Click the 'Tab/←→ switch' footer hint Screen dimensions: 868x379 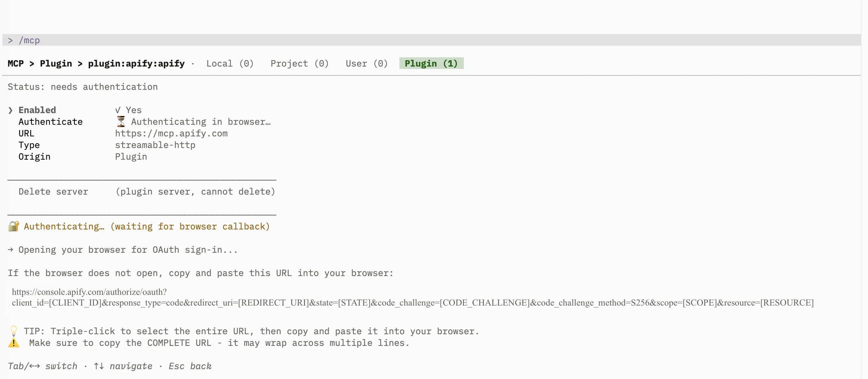click(x=42, y=366)
